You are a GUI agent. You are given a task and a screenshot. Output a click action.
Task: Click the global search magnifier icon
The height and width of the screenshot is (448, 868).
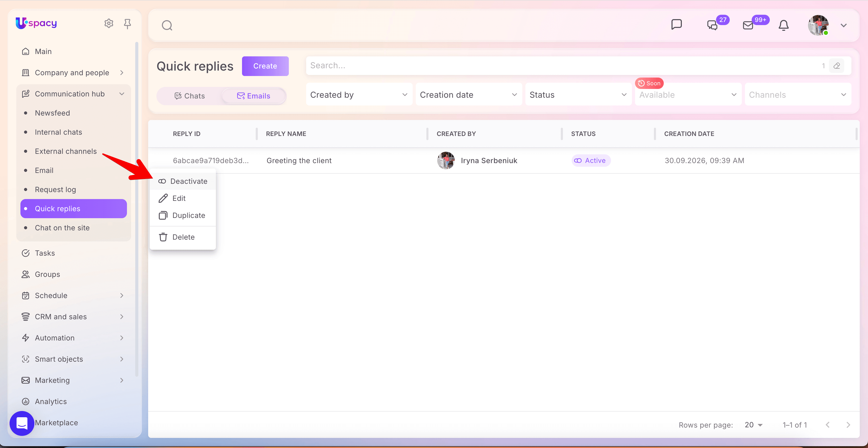pos(167,25)
